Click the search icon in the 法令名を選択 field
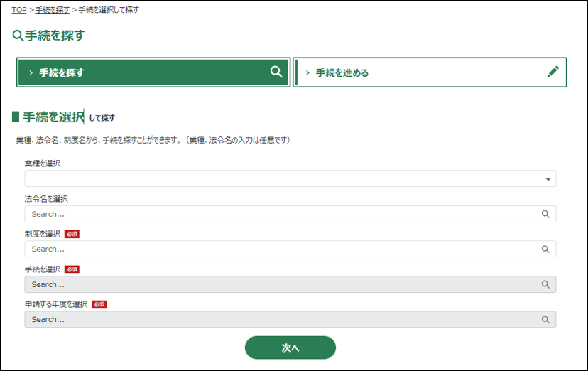The height and width of the screenshot is (371, 588). (545, 214)
